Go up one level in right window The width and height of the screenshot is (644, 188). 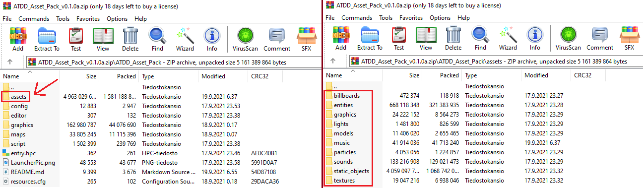point(333,62)
